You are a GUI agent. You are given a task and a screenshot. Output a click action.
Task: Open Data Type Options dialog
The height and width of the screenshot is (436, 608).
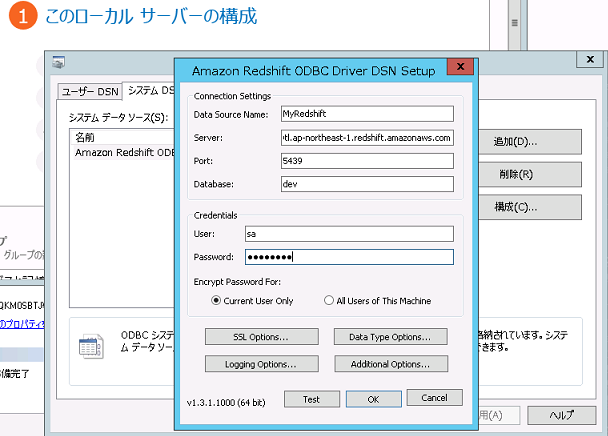pos(390,337)
